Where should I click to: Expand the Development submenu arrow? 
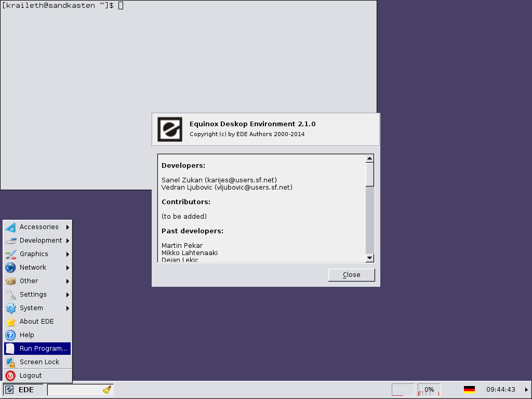click(x=68, y=241)
